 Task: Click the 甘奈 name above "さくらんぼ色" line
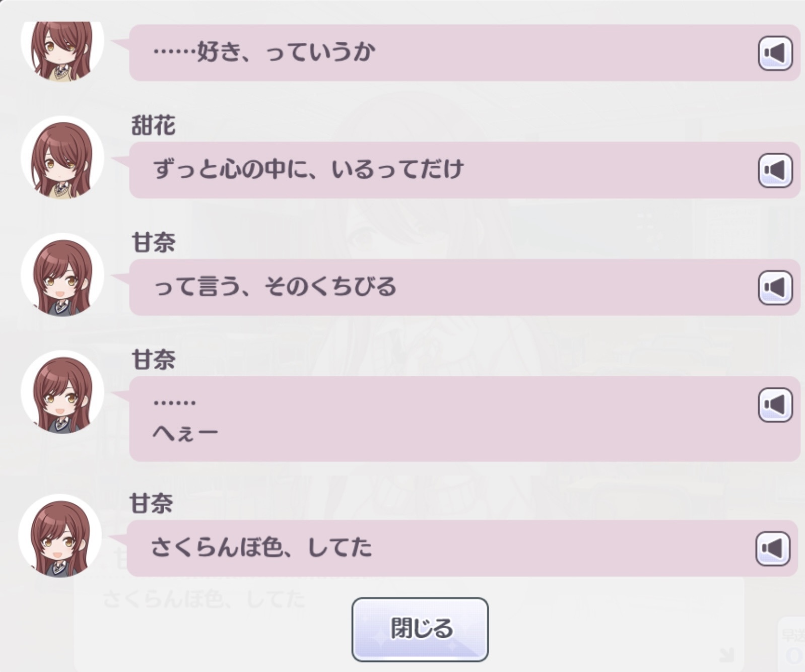click(151, 503)
